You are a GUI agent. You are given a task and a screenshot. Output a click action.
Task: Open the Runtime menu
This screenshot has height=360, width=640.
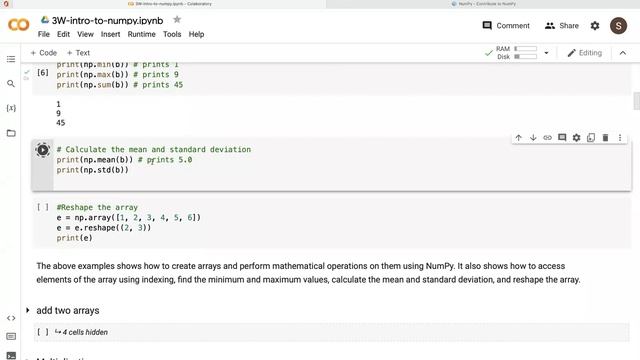pos(141,34)
